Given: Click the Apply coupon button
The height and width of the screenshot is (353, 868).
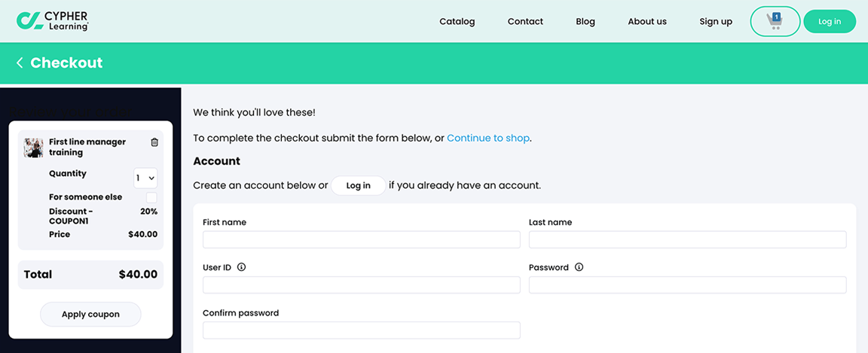Looking at the screenshot, I should (x=90, y=315).
